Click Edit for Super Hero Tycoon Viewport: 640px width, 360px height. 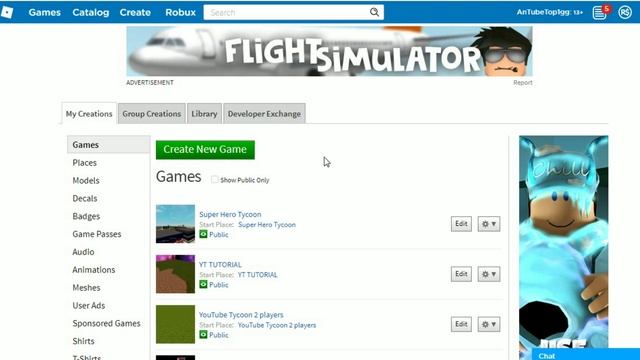click(461, 224)
